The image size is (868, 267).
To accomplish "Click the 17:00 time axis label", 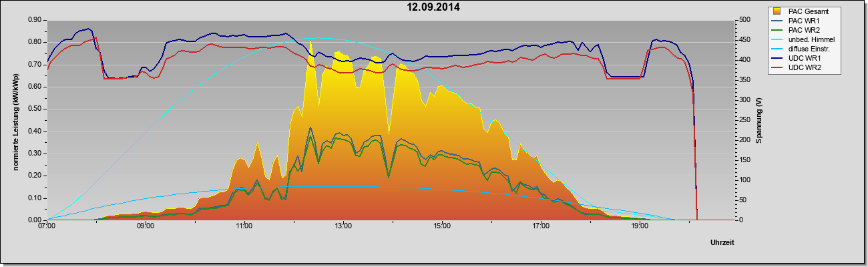I will pos(541,226).
